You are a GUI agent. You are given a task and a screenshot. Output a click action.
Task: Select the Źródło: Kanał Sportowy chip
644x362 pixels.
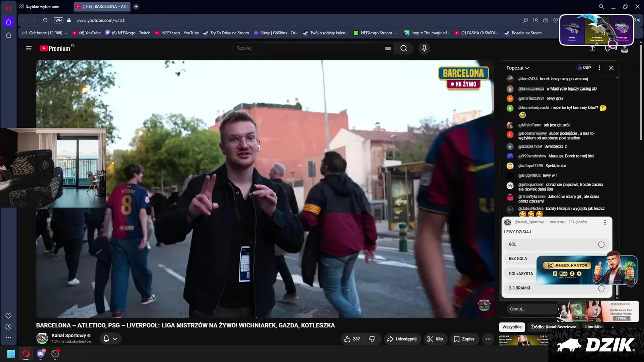(553, 327)
